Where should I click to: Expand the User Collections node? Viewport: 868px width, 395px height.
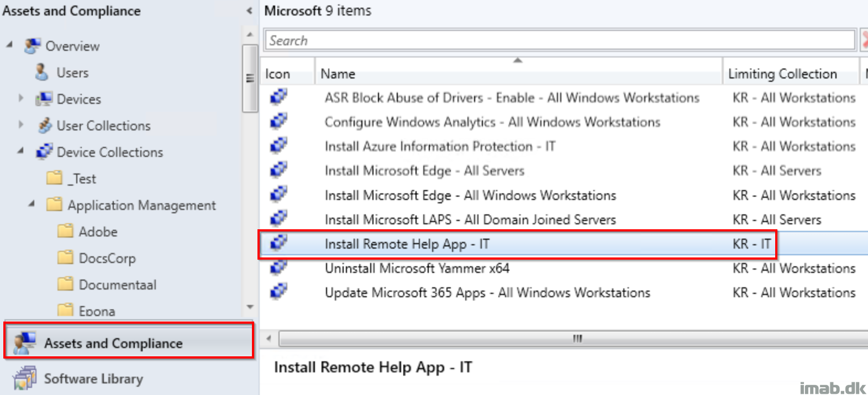pos(21,125)
